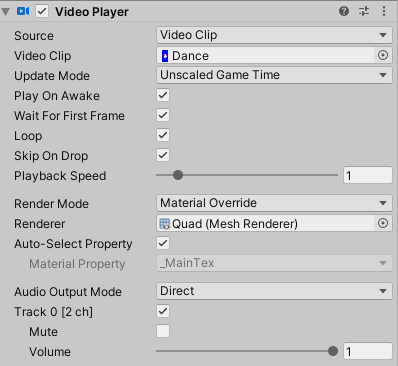Collapse the Video Player component foldout

point(5,12)
